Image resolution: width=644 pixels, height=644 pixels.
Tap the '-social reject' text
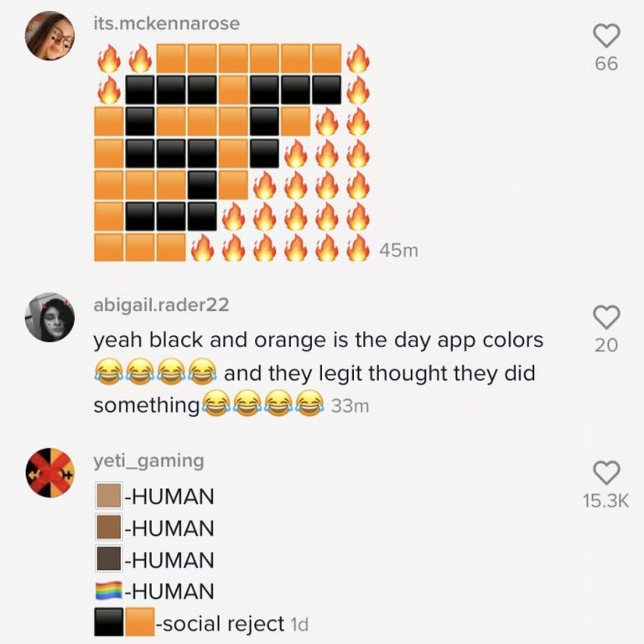point(221,624)
